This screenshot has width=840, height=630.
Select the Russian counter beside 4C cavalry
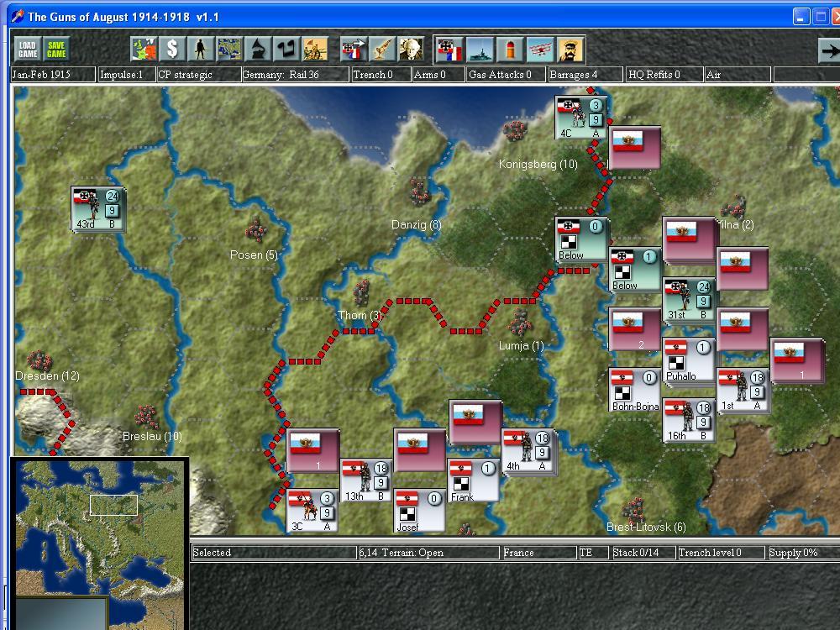coord(635,149)
